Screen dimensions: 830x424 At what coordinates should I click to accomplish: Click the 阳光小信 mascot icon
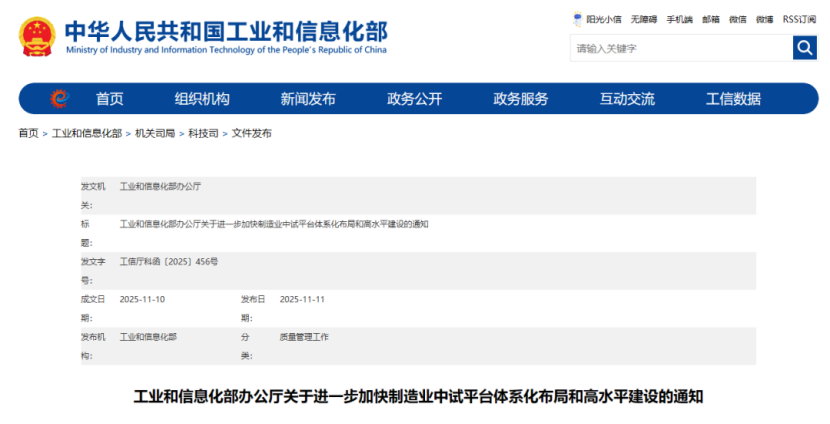[577, 19]
